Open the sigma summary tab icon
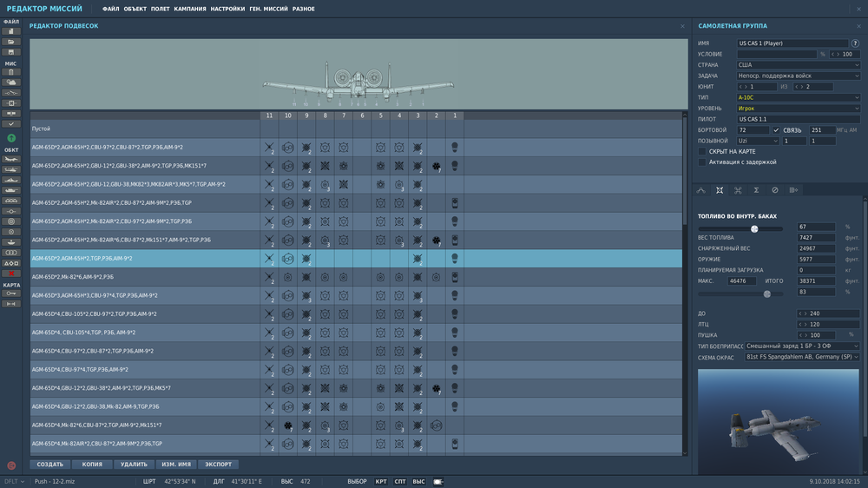This screenshot has width=868, height=488. 756,190
